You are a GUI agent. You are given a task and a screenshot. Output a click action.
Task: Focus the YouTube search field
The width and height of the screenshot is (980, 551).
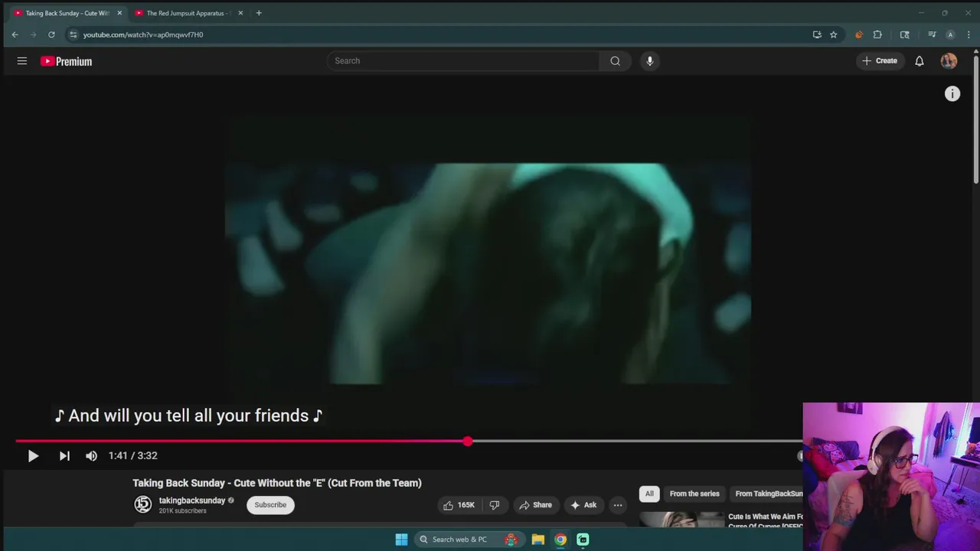pos(463,61)
